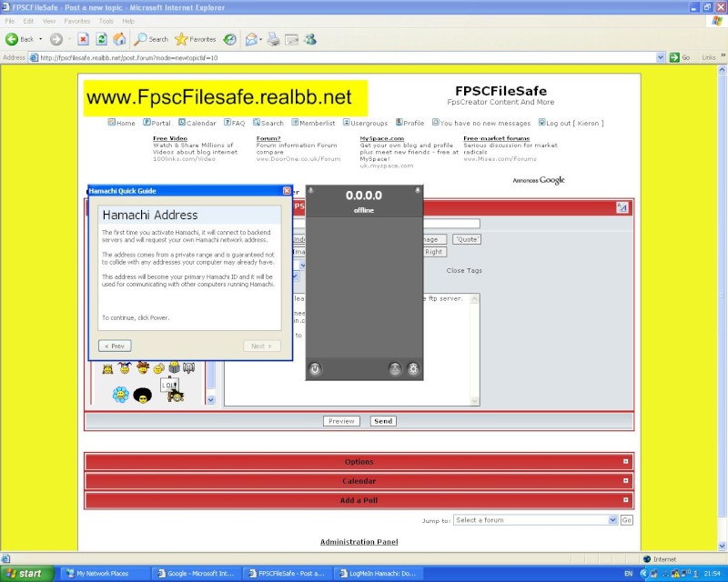Click the IE Home icon
Viewport: 728px width, 582px height.
[119, 39]
